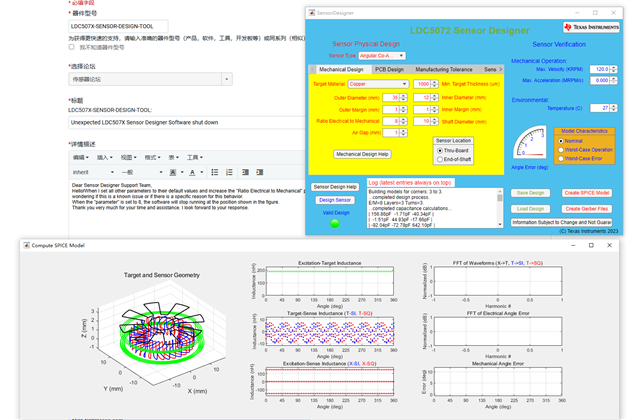The height and width of the screenshot is (420, 640).
Task: Click the bulleted list icon in editor toolbar
Action: coord(215,172)
